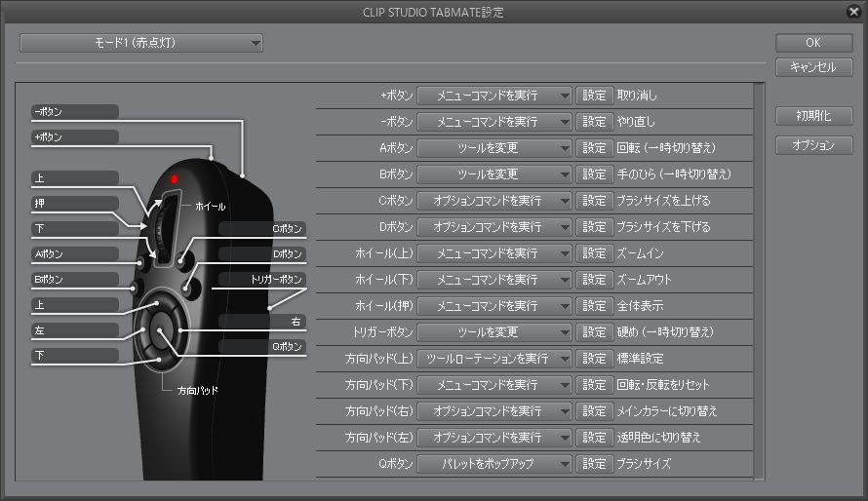
Task: Click the button list vertical scrollbar
Action: point(759,281)
